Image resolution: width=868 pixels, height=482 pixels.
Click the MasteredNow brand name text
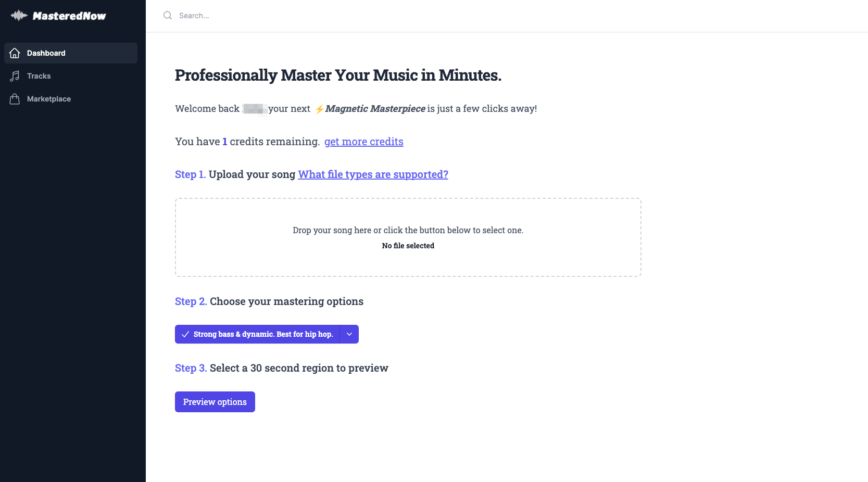pos(69,16)
